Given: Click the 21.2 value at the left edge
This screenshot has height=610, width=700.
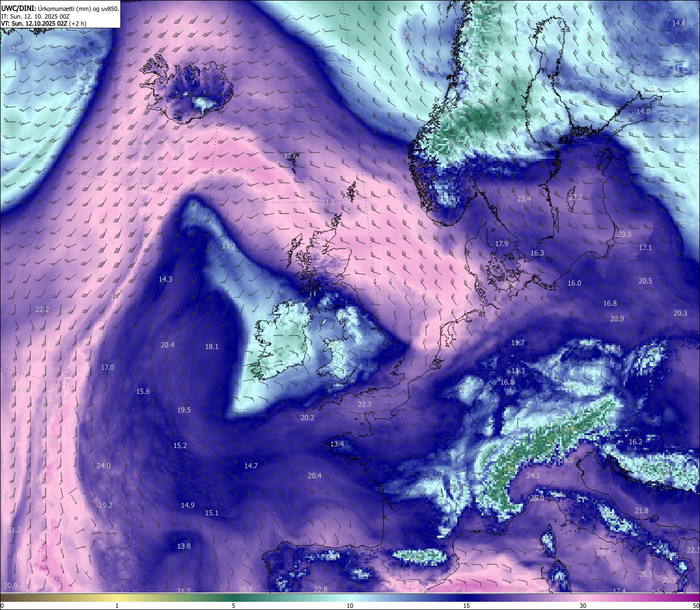Looking at the screenshot, I should [14, 530].
